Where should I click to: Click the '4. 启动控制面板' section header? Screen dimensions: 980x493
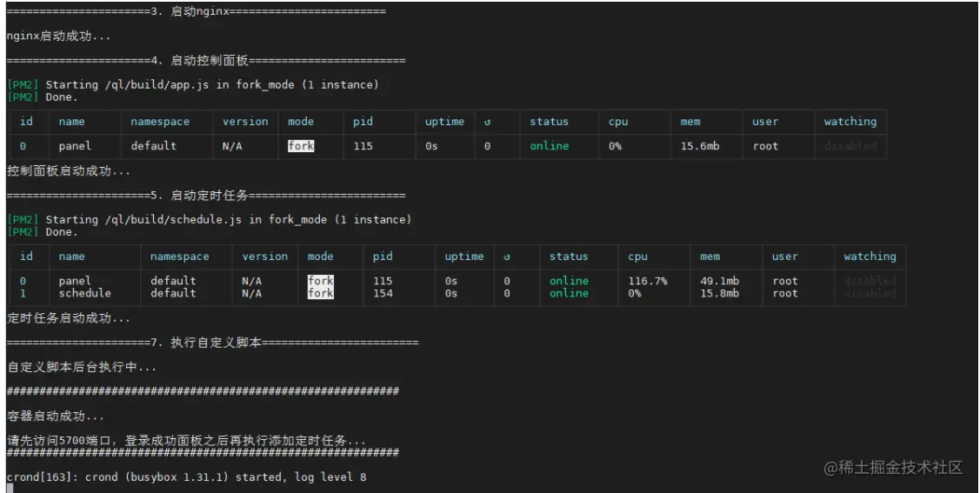[206, 61]
